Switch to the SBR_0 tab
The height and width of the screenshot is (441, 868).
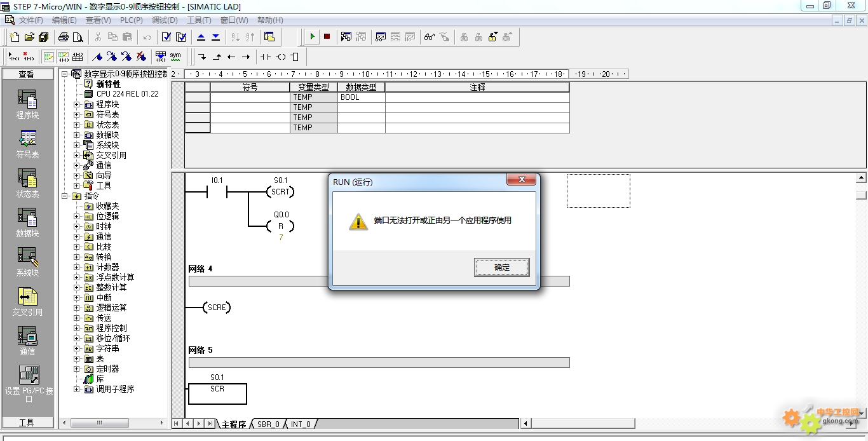[268, 424]
